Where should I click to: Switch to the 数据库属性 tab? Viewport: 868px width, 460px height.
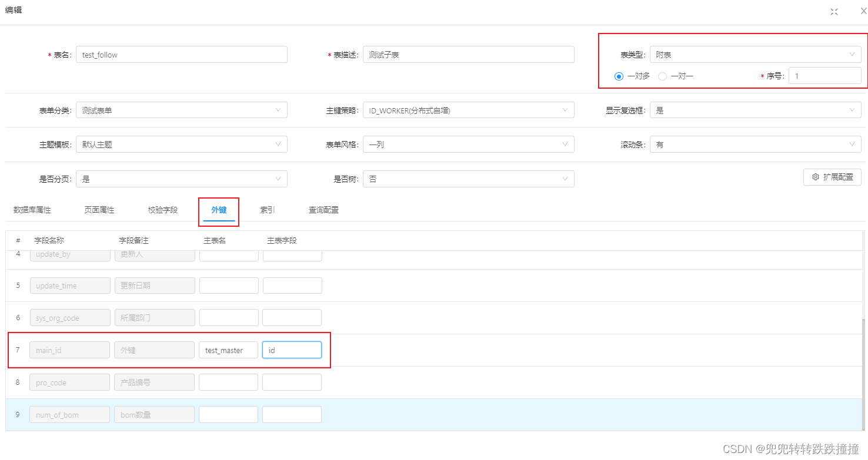click(32, 210)
